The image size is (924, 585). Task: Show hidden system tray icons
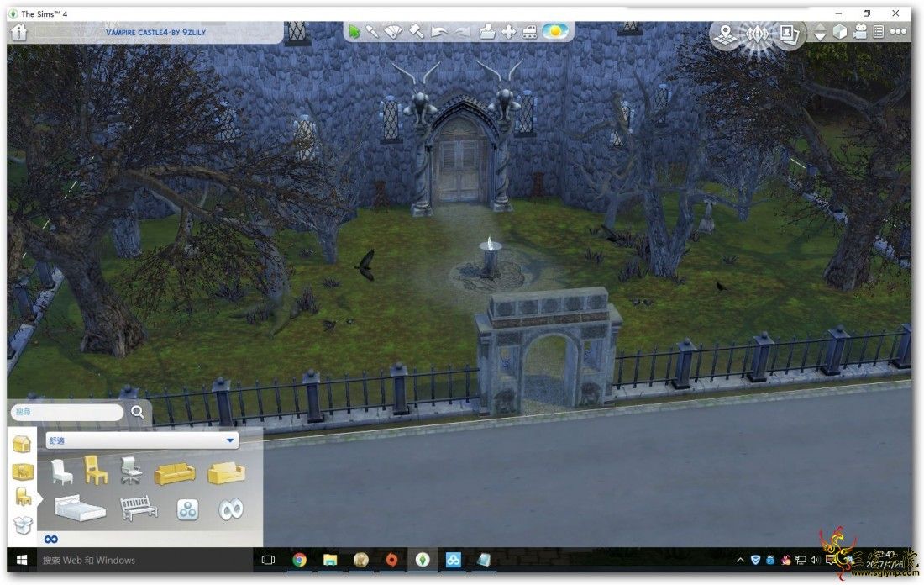[x=740, y=561]
